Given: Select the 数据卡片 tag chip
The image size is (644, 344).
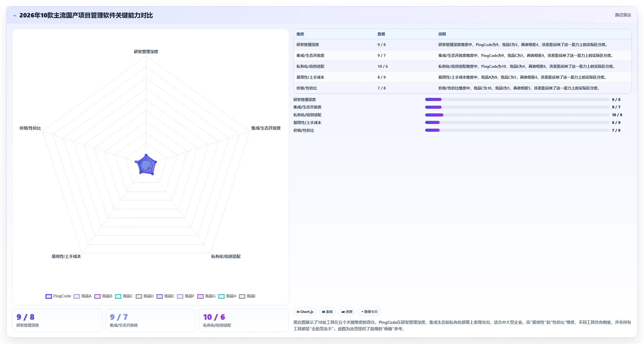Looking at the screenshot, I should pos(370,312).
